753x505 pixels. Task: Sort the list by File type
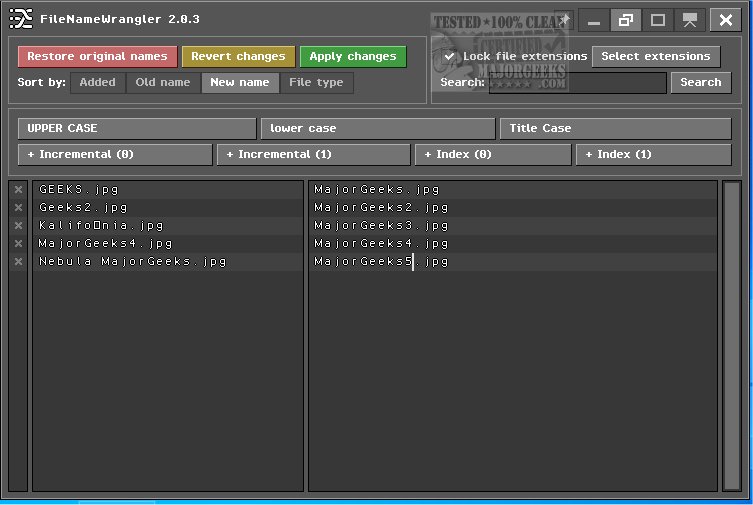pyautogui.click(x=316, y=83)
